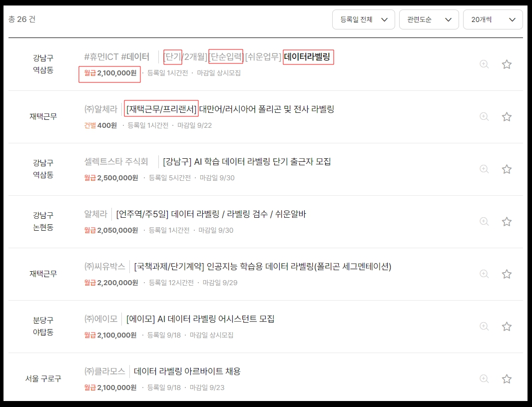Screen dimensions: 532x407
Task: Click company name #휴먼ICT #데이터
Action: tap(117, 56)
